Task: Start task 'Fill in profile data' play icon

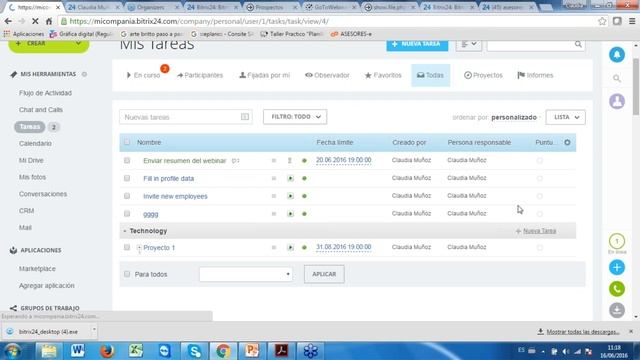Action: pyautogui.click(x=290, y=178)
